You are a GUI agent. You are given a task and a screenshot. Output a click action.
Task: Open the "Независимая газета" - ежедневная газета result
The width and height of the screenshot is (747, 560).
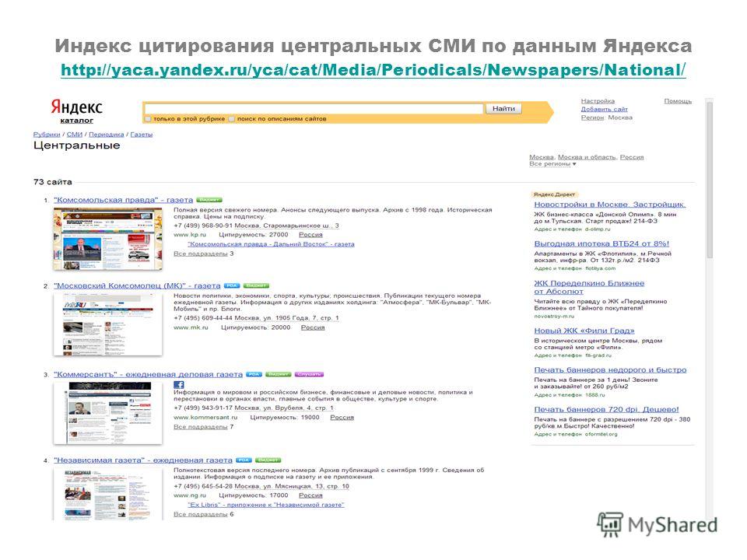[143, 460]
